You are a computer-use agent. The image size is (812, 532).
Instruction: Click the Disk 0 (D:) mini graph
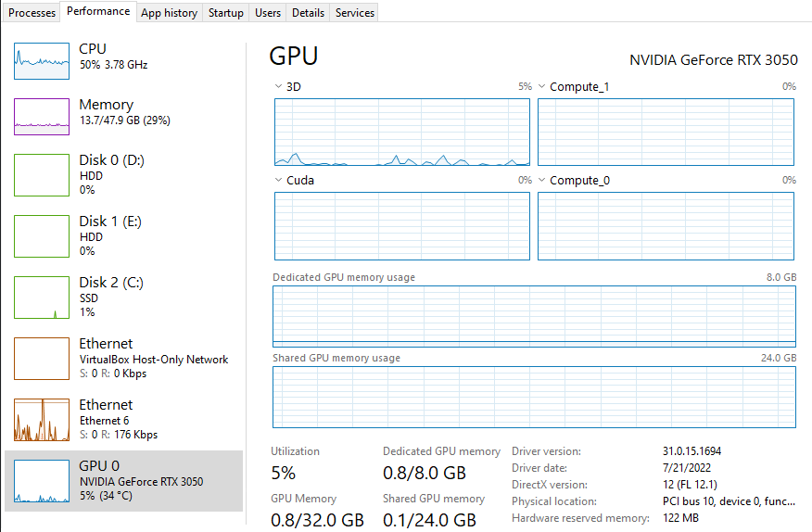click(x=42, y=175)
